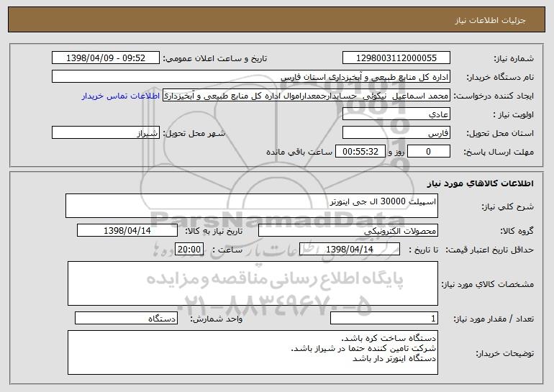Click the label حداقل تاریخ اعتبار قیمت

[x=490, y=250]
